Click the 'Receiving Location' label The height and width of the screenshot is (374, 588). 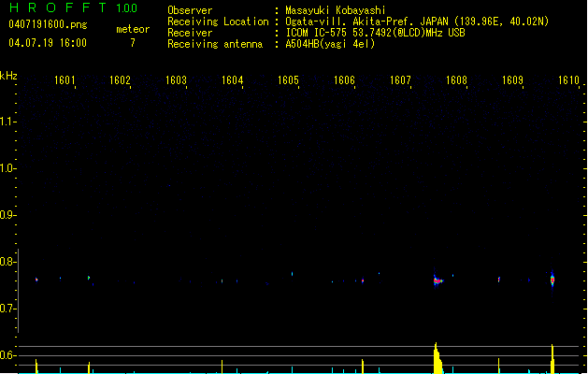(218, 22)
